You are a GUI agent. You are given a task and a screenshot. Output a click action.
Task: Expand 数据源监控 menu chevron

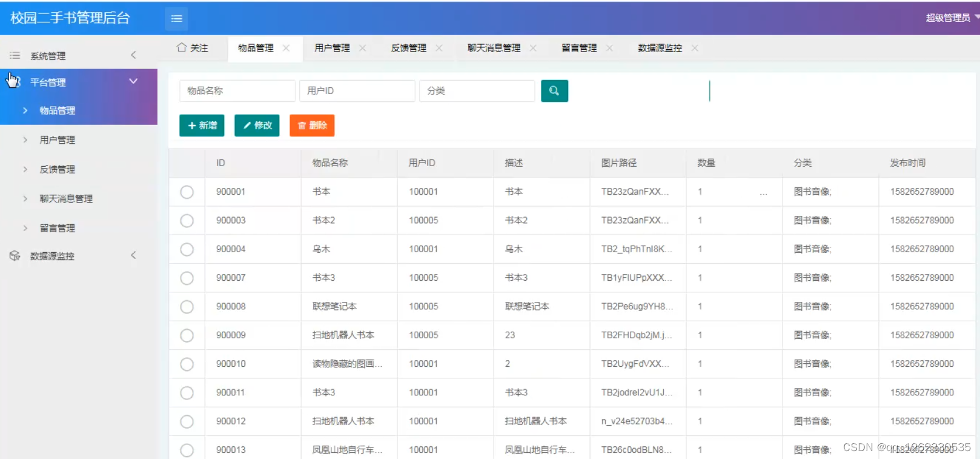pyautogui.click(x=133, y=255)
